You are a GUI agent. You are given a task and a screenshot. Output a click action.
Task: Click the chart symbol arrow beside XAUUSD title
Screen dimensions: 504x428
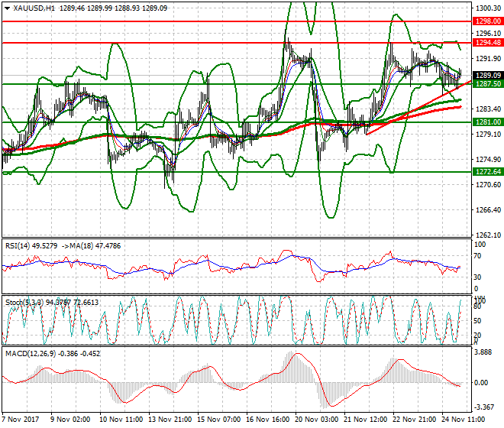click(5, 8)
